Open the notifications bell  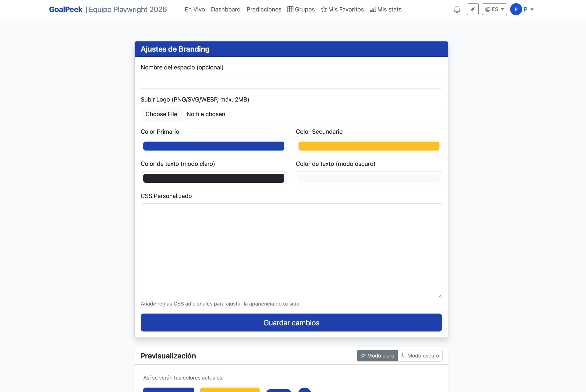click(457, 9)
